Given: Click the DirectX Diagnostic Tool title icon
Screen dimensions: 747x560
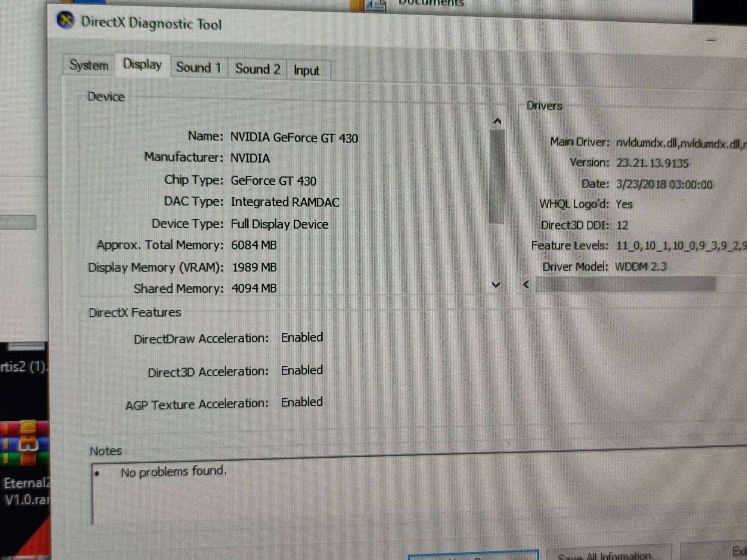Looking at the screenshot, I should (66, 20).
